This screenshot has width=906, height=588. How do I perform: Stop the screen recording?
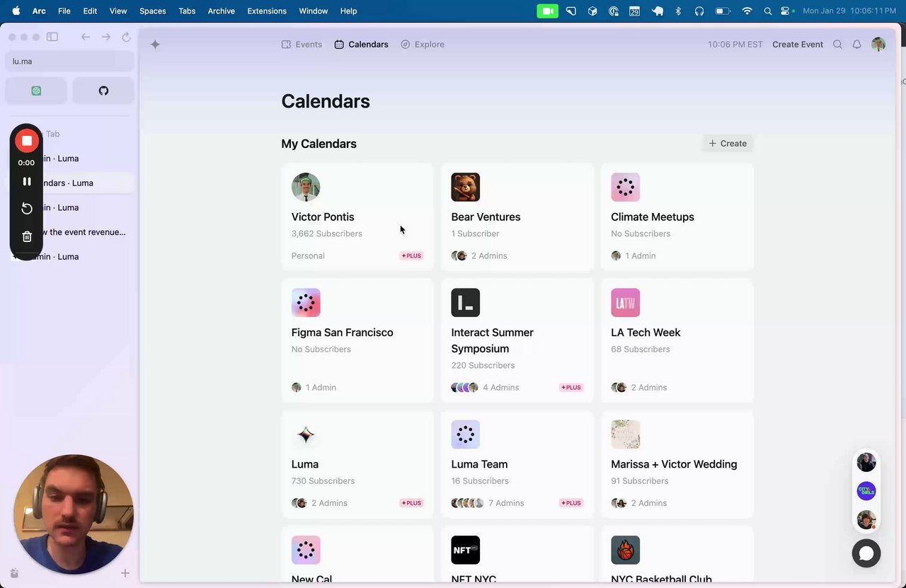click(x=27, y=141)
